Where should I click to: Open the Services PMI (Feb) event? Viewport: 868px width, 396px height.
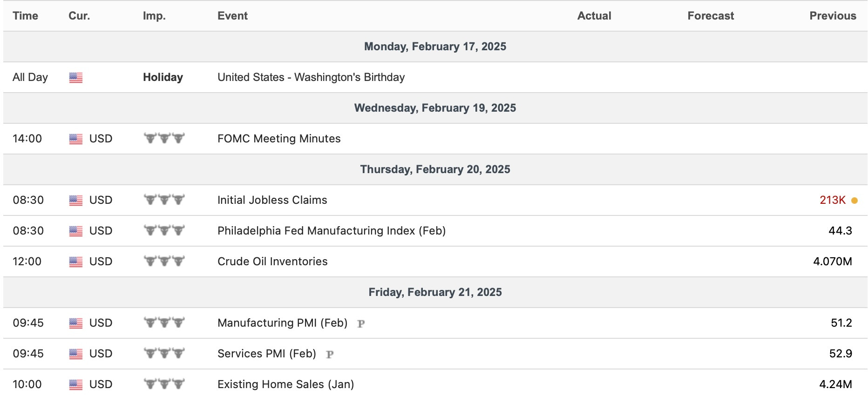click(266, 354)
